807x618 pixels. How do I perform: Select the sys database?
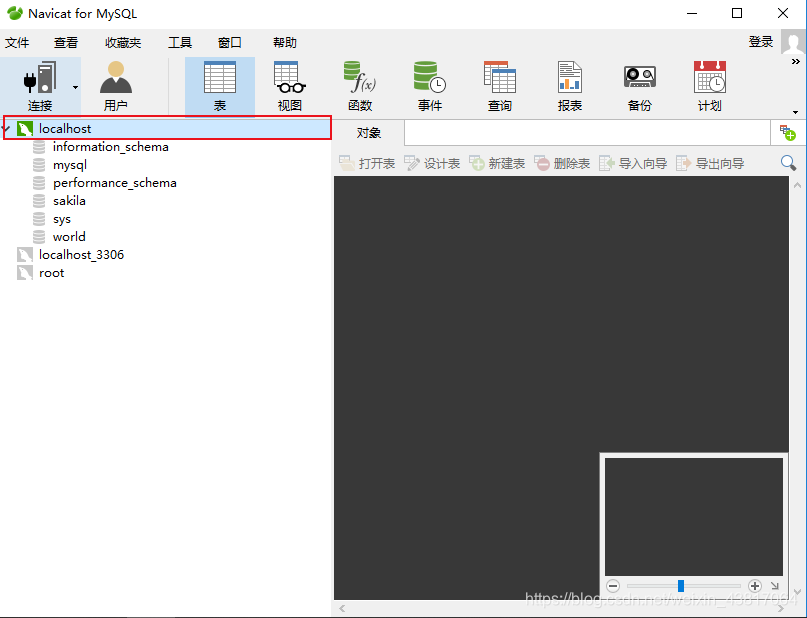tap(62, 219)
